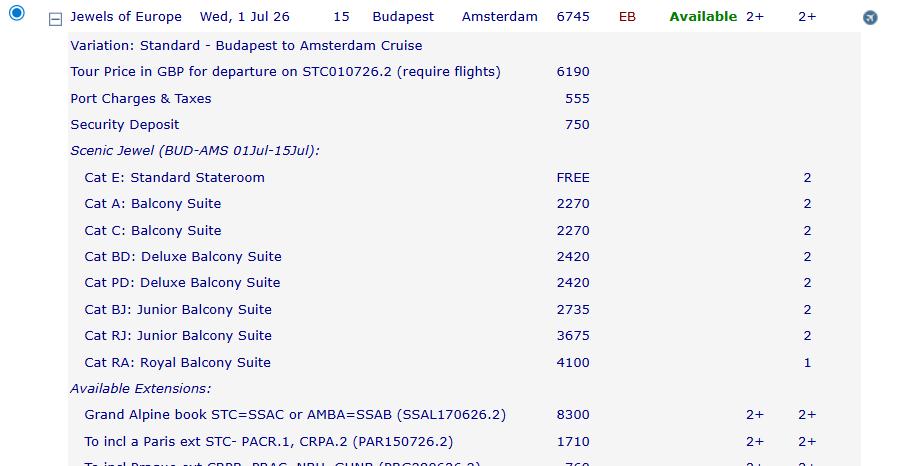Select Cat A Balcony Suite option

pyautogui.click(x=152, y=203)
